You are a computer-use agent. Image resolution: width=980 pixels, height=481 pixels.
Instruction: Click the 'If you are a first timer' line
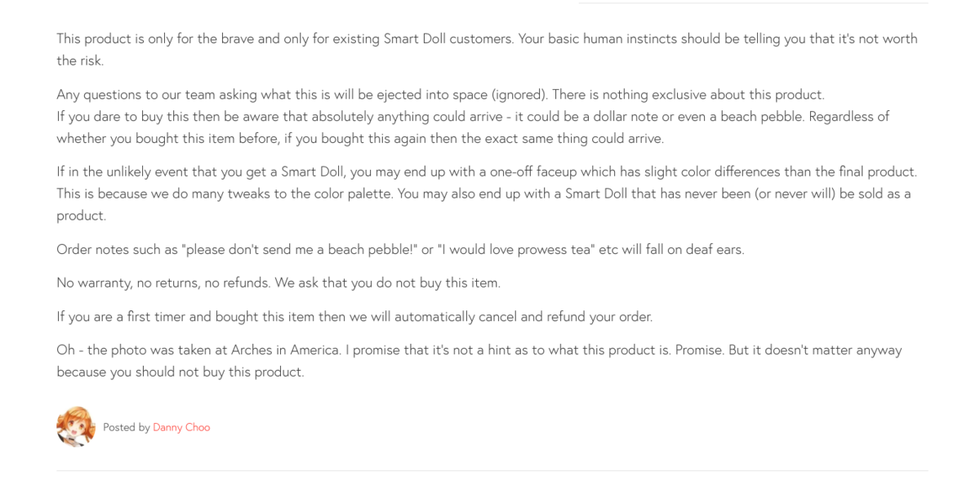(354, 316)
